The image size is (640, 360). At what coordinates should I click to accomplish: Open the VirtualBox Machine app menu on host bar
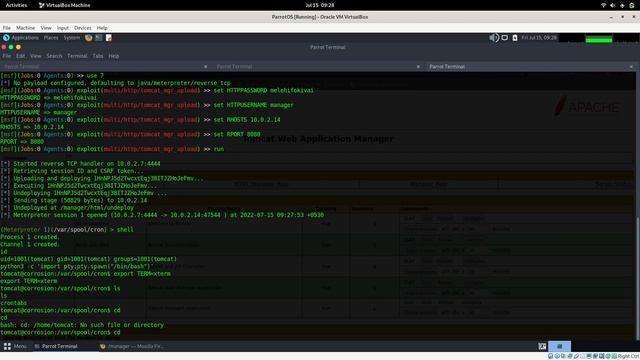(x=64, y=5)
